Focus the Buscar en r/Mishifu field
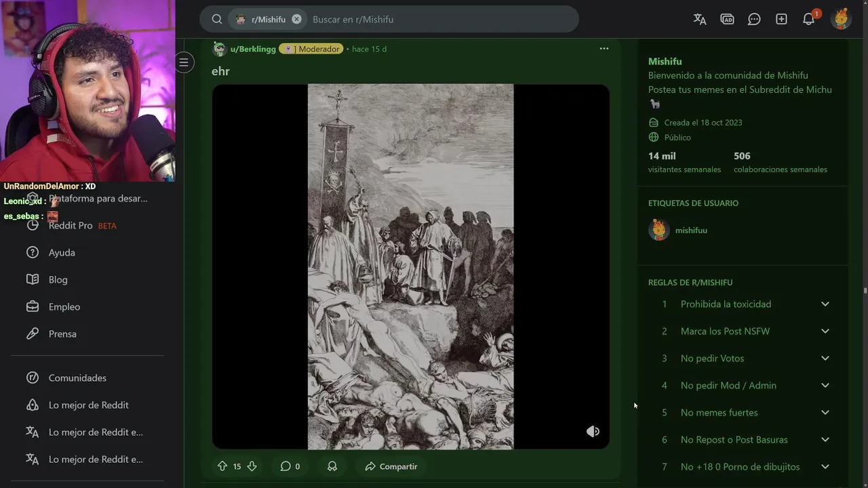868x488 pixels. coord(441,19)
